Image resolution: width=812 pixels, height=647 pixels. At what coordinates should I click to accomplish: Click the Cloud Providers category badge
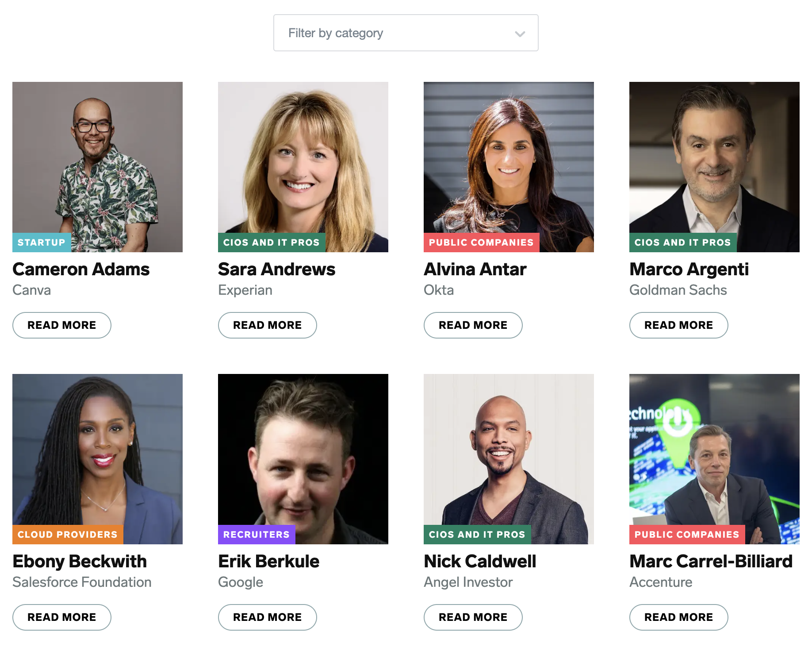click(68, 535)
